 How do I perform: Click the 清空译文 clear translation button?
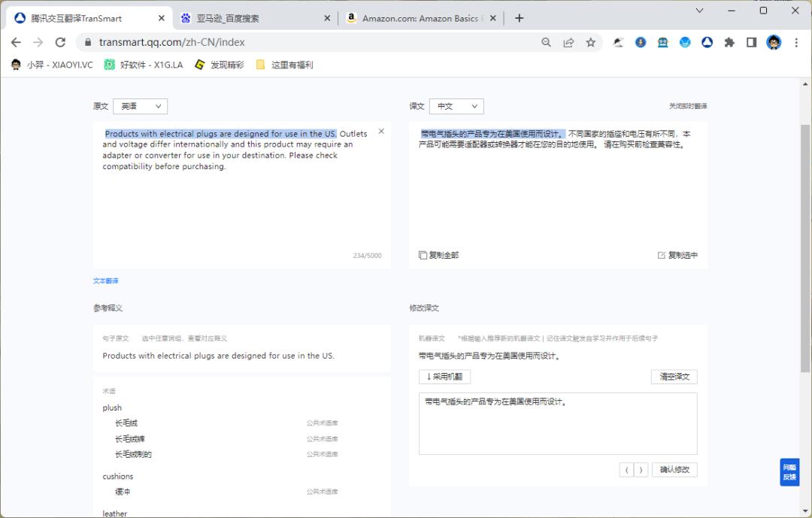pyautogui.click(x=674, y=377)
